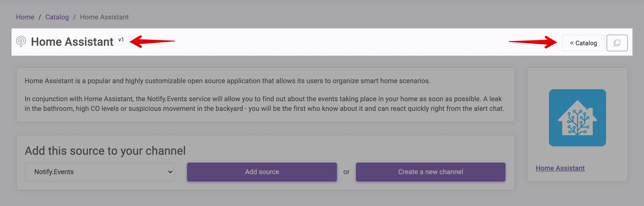Click the 'Add this source to your channel' heading
644x206 pixels.
pyautogui.click(x=105, y=151)
